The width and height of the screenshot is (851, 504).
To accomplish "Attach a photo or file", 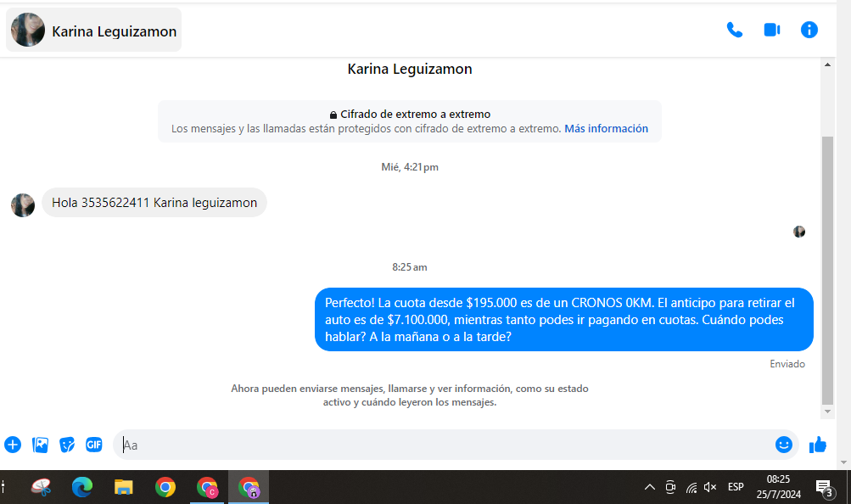I will pos(40,445).
